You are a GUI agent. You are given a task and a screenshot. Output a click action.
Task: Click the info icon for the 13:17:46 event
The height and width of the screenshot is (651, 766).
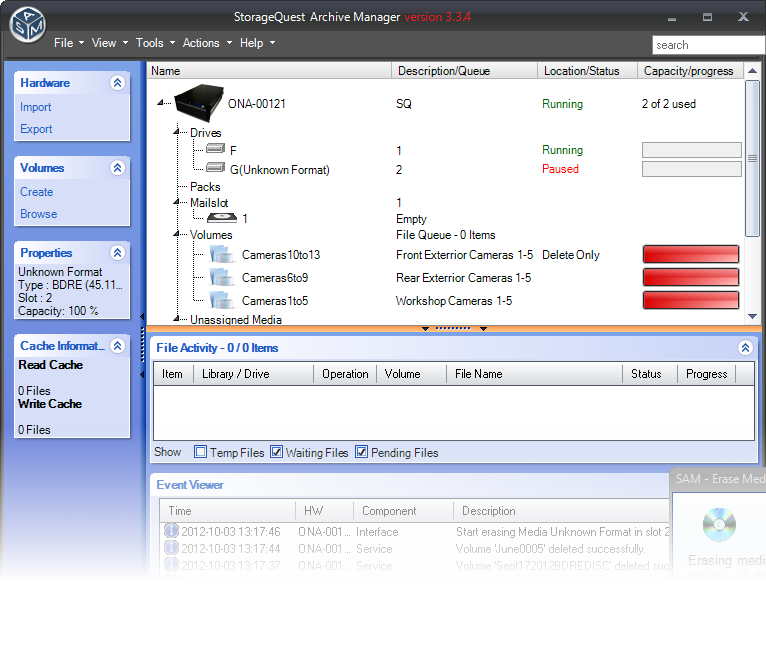point(171,531)
